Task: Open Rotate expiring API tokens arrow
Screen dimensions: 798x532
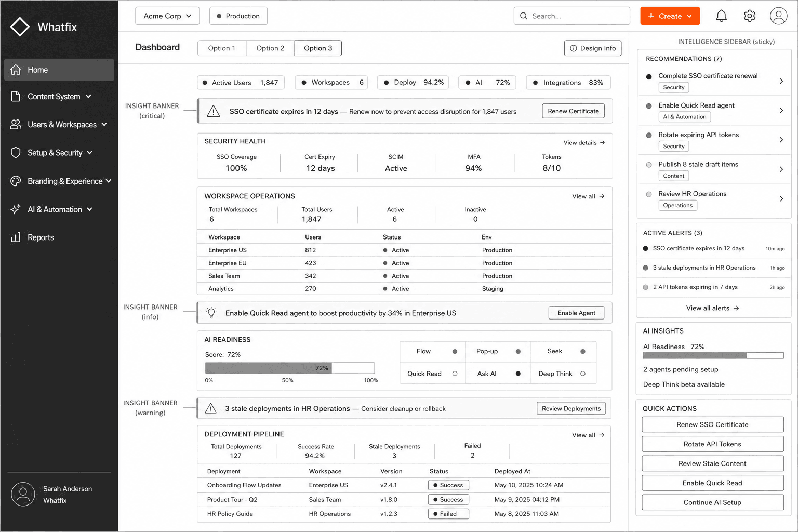Action: pyautogui.click(x=781, y=140)
